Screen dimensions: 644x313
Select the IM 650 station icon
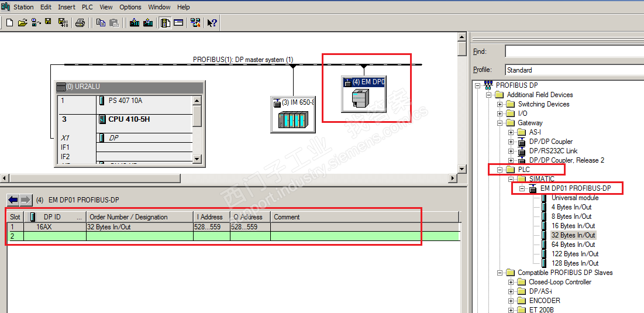pos(293,121)
